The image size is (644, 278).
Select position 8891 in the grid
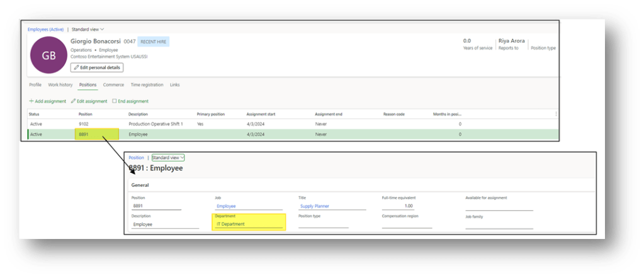point(84,134)
